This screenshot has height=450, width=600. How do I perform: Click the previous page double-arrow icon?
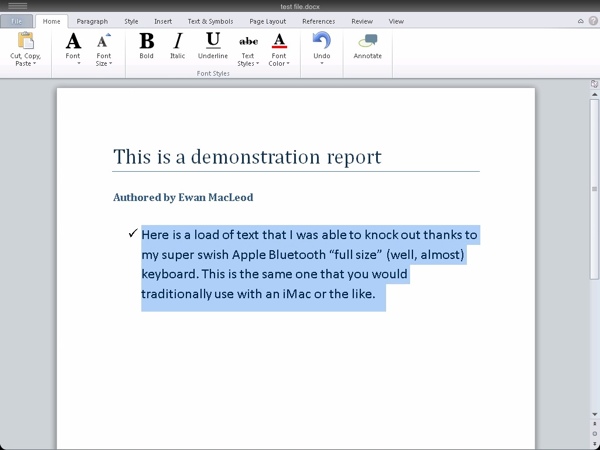594,424
